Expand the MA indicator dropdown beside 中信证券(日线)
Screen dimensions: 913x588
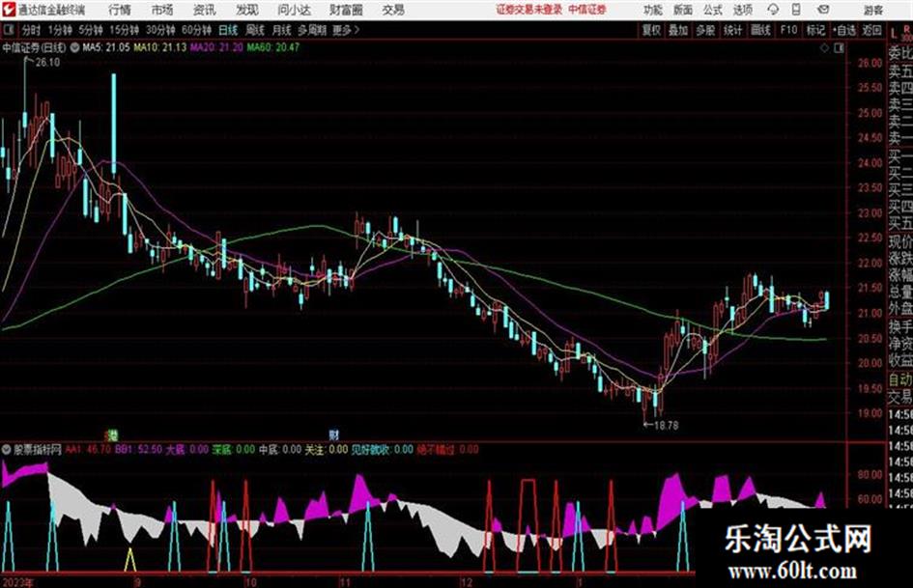74,47
